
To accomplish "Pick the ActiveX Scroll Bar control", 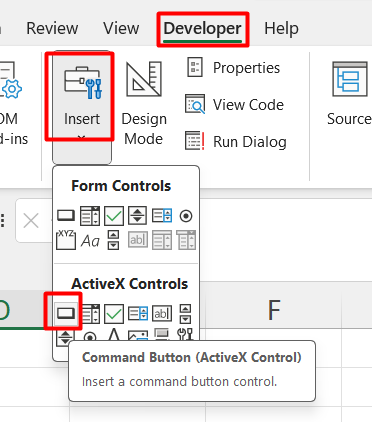I will click(x=185, y=314).
